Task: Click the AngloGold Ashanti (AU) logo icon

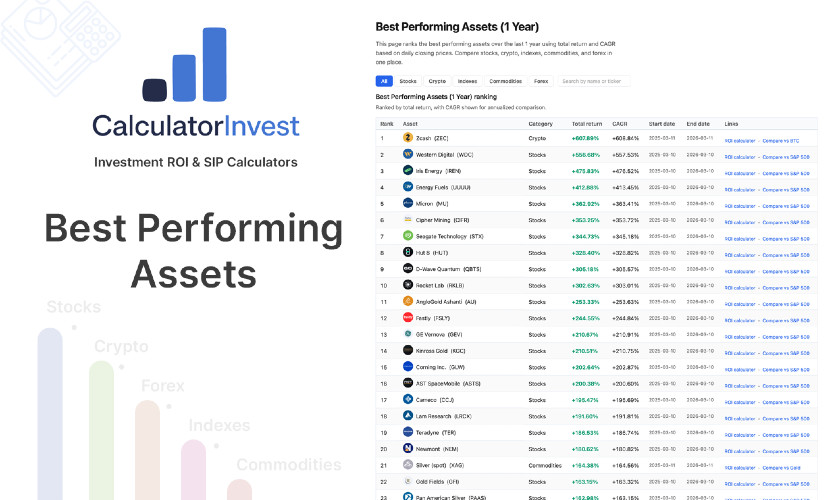Action: click(x=408, y=301)
